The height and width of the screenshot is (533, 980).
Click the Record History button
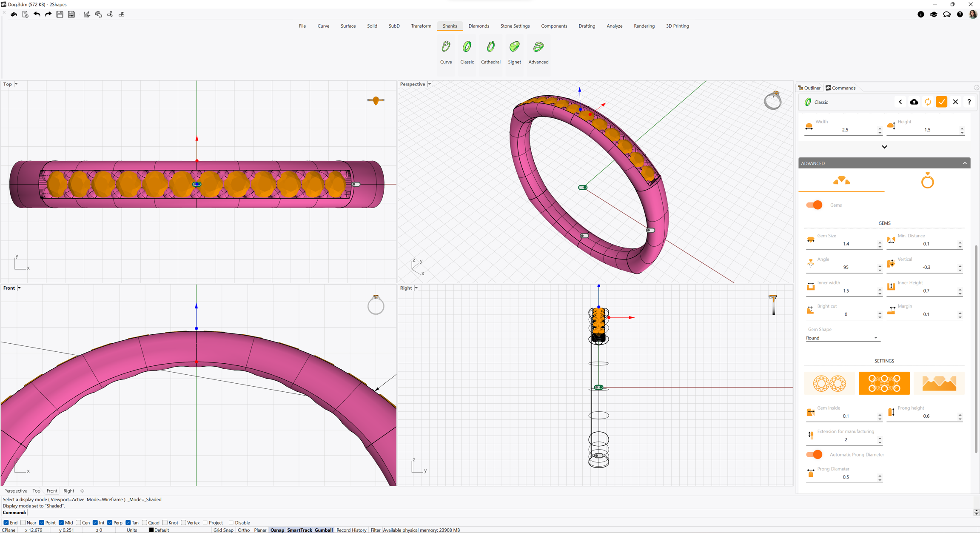pyautogui.click(x=351, y=530)
